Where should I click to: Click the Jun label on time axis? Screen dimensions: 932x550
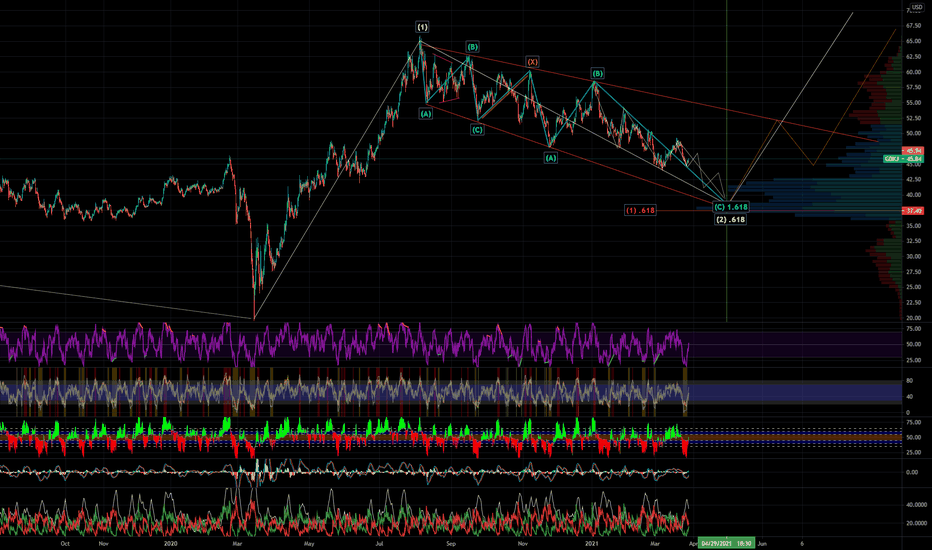(762, 543)
